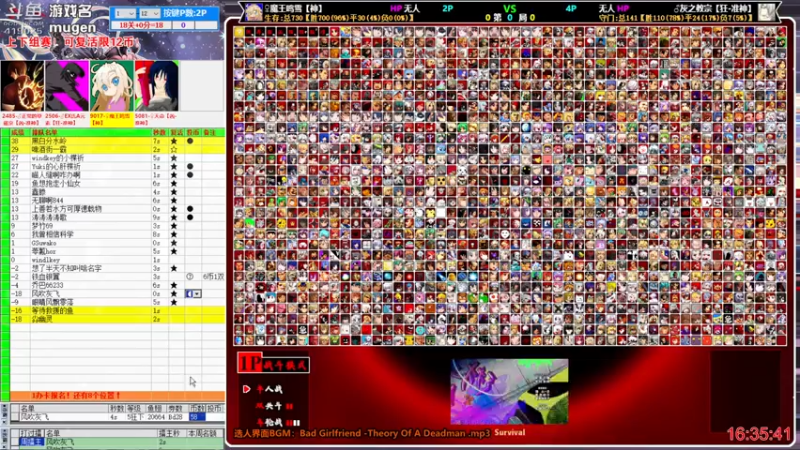Open the second number dropdown showing 12

click(x=149, y=13)
